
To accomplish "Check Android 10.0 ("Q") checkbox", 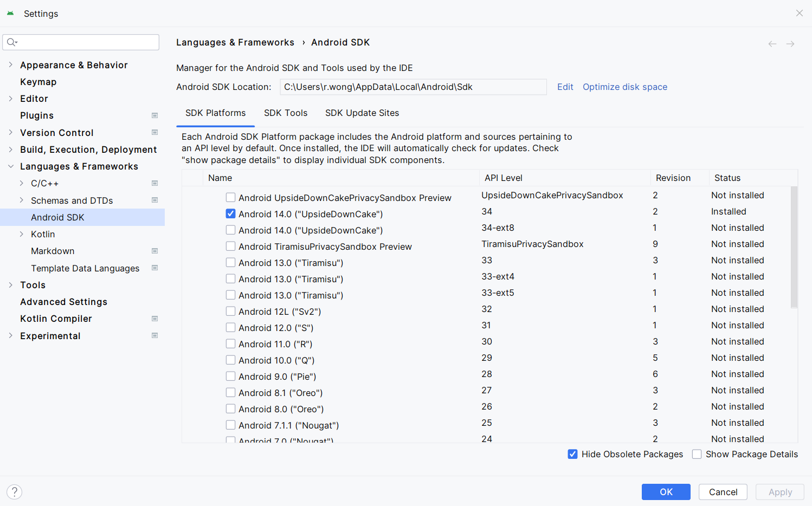I will tap(230, 360).
